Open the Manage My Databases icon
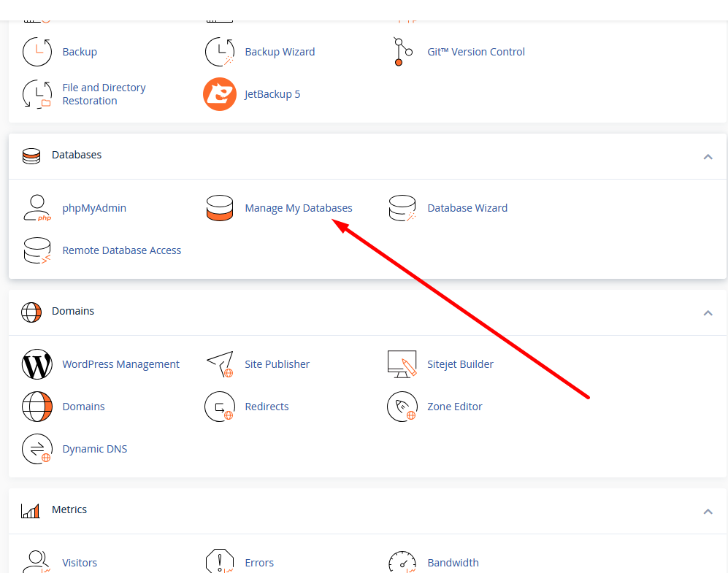The image size is (728, 573). (219, 208)
